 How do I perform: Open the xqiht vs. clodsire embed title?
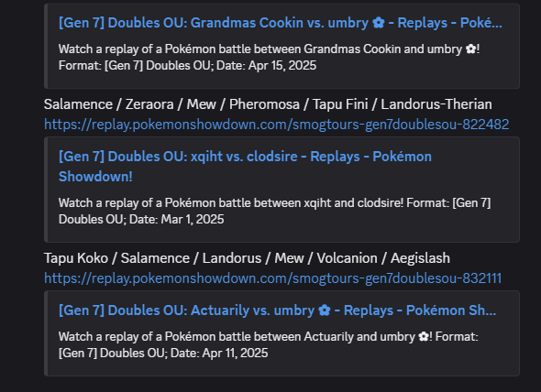click(245, 167)
